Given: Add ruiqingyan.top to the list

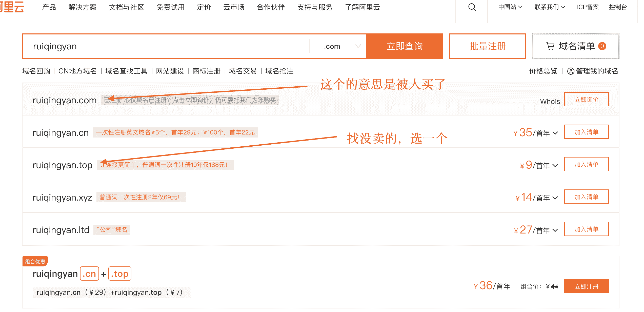Looking at the screenshot, I should pyautogui.click(x=586, y=164).
